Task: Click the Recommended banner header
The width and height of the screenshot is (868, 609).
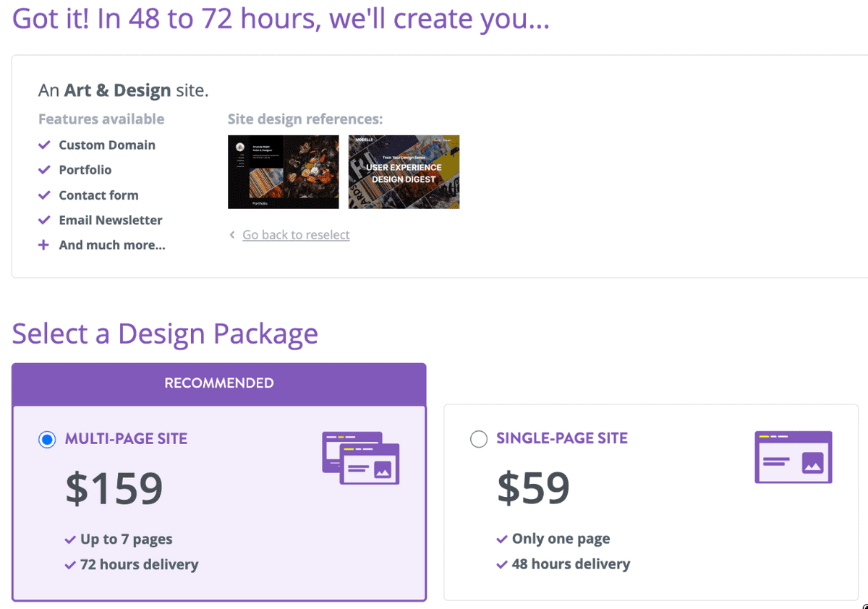Action: click(219, 383)
